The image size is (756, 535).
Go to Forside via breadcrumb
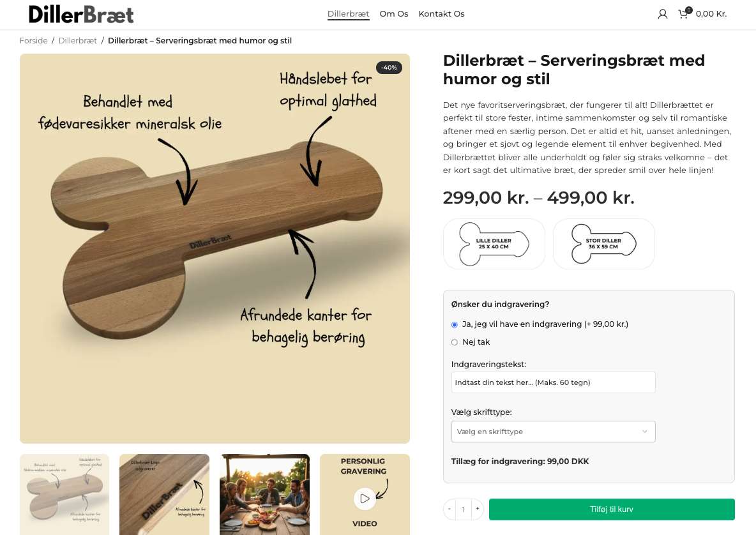(x=34, y=41)
